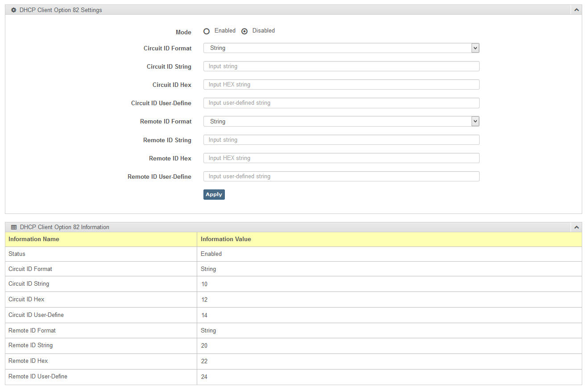Select the Enabled mode radio button

(206, 31)
